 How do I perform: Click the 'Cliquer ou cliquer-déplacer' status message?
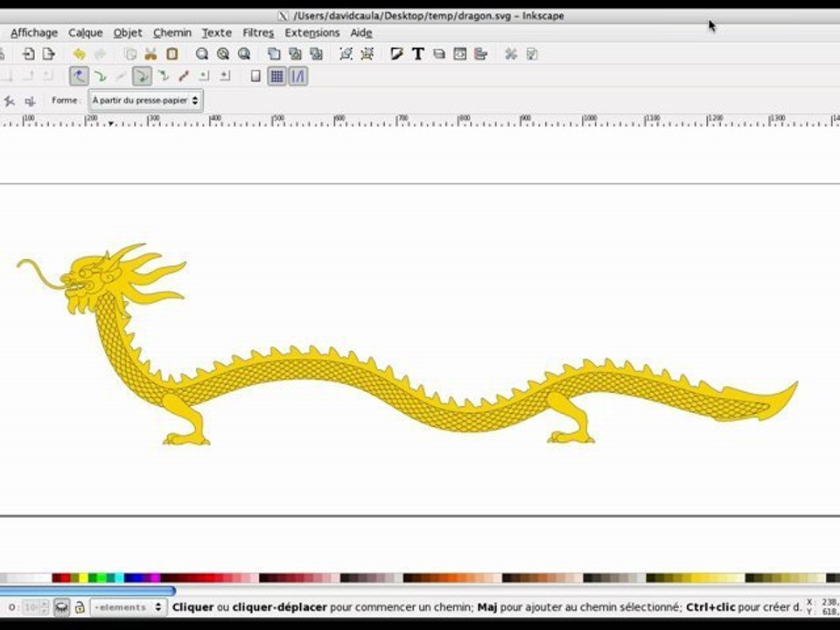[487, 607]
